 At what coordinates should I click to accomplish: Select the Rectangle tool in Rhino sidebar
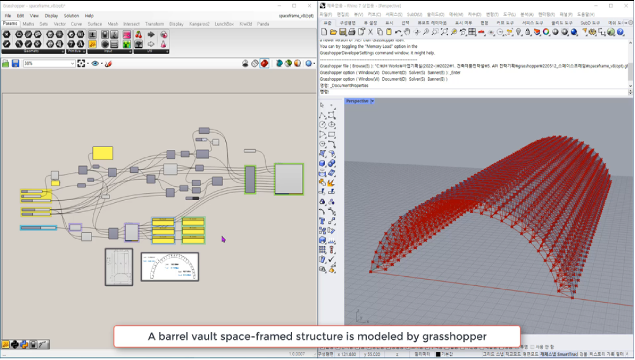point(331,134)
